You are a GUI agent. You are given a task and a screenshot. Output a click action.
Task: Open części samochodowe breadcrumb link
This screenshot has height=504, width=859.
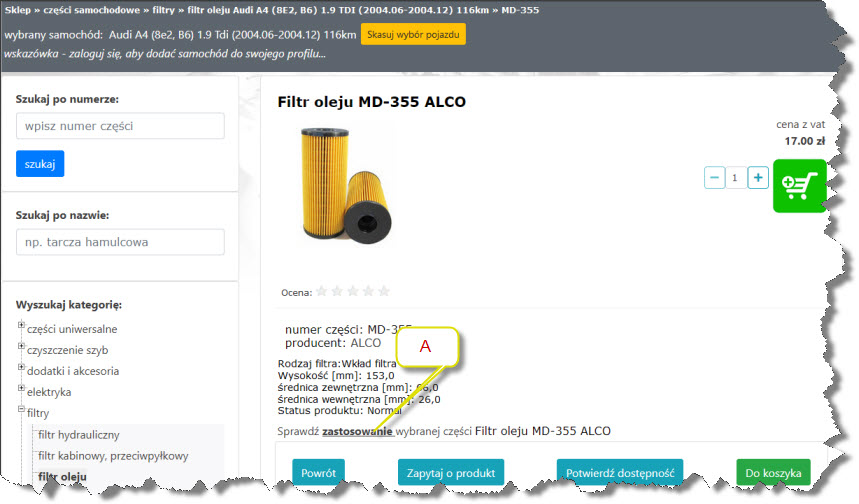tap(91, 10)
